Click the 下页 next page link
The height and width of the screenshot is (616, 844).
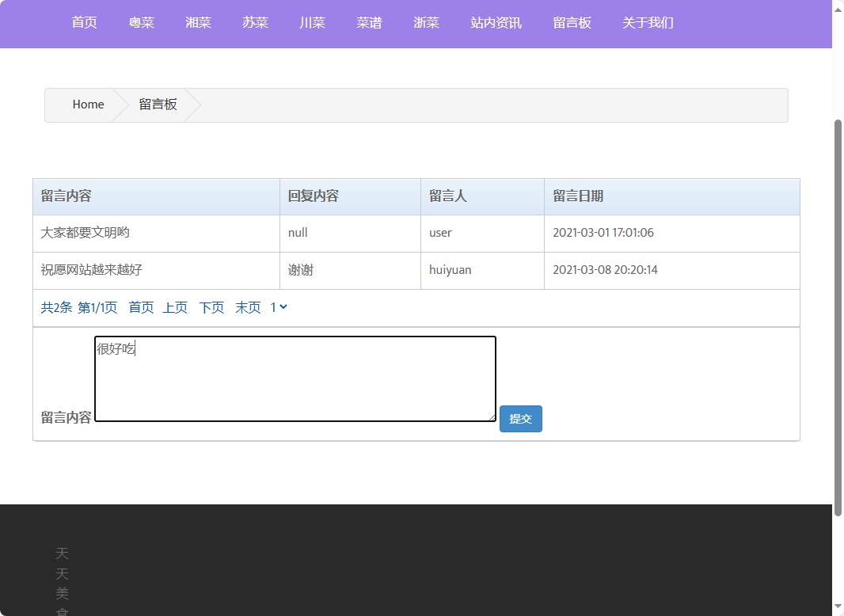[x=211, y=308]
